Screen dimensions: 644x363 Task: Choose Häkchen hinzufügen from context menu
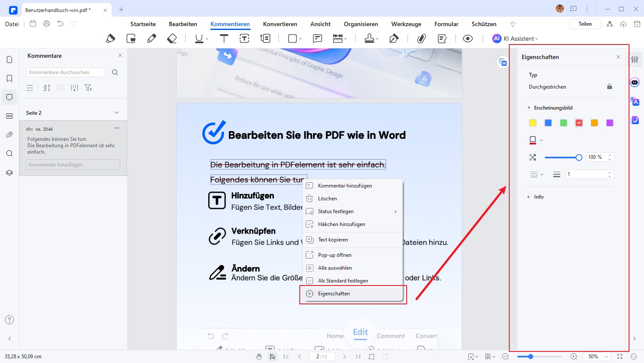coord(353,224)
